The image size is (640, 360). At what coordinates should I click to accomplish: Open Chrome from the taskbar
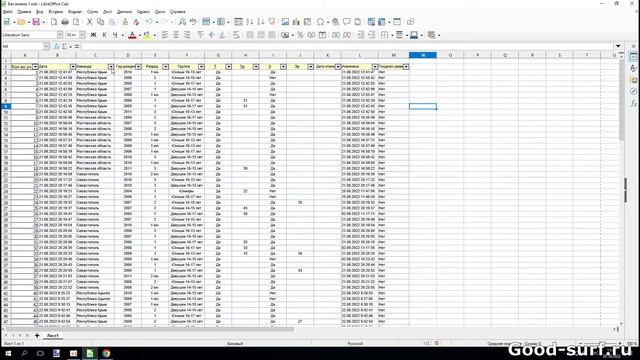point(106,353)
